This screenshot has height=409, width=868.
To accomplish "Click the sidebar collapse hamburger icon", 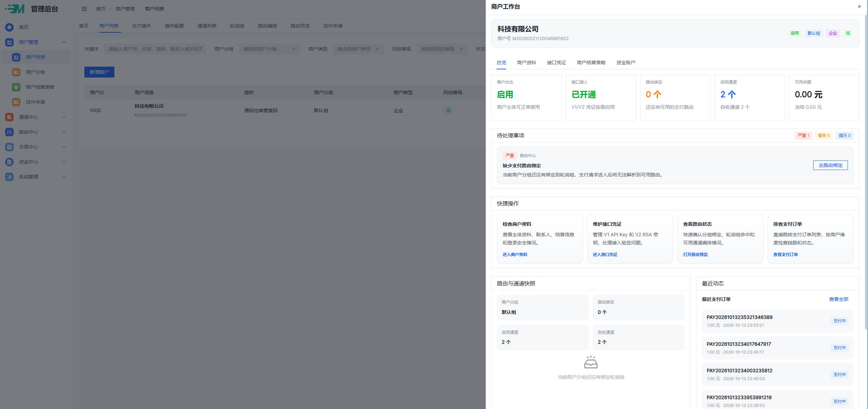I will (84, 9).
